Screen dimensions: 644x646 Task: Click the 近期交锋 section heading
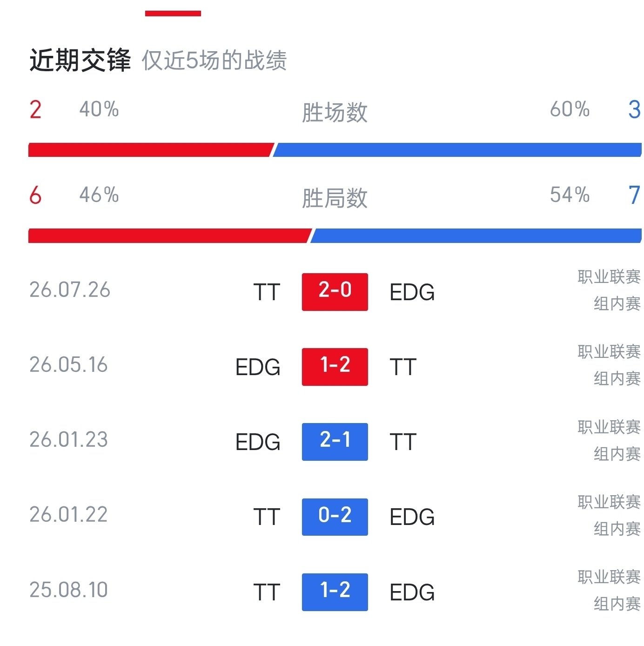[x=80, y=61]
